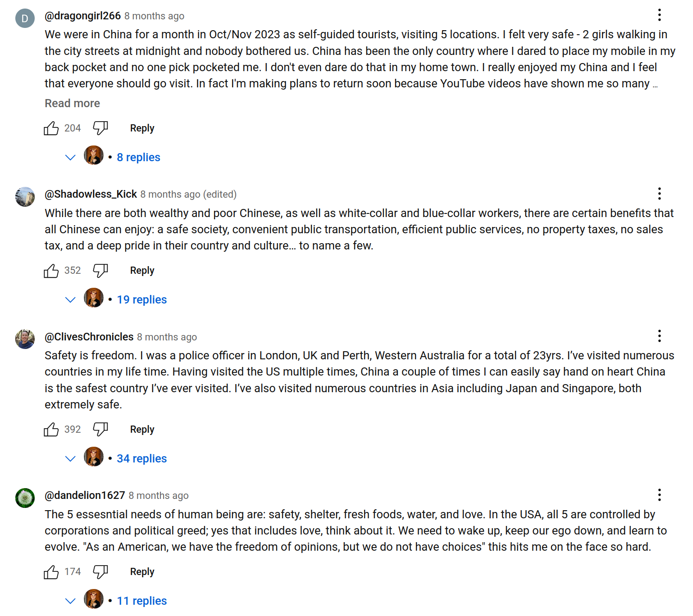Like the @dragongirl266 comment

pyautogui.click(x=51, y=128)
